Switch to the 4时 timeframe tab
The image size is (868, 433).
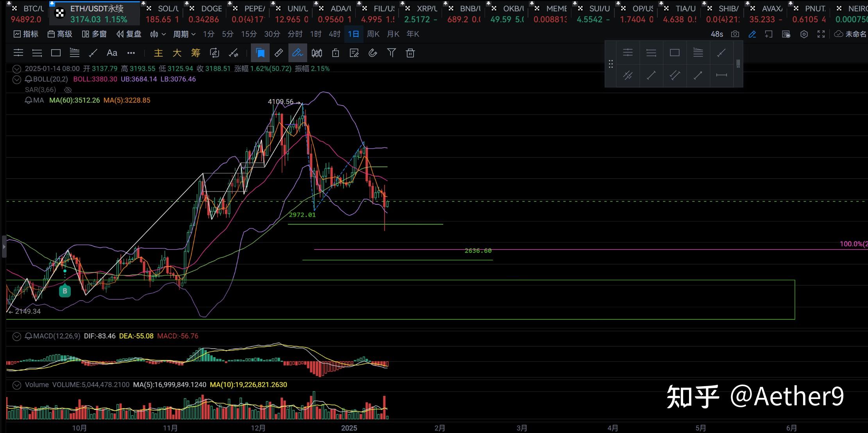click(335, 34)
